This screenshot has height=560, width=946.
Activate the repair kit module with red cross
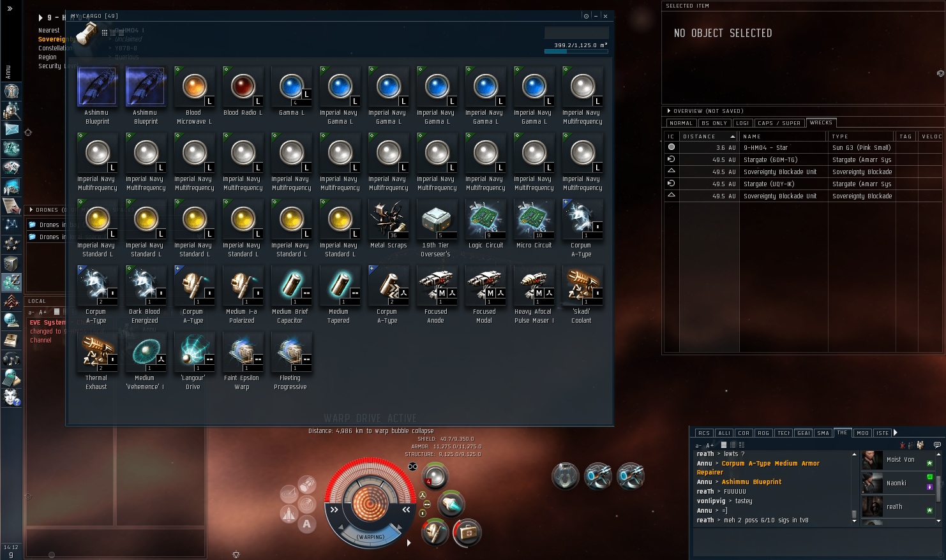pos(467,533)
